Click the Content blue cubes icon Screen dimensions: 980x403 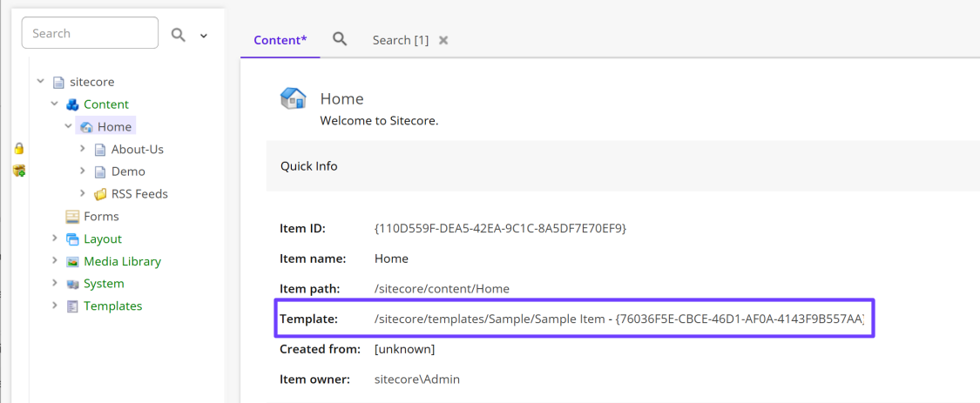(72, 104)
